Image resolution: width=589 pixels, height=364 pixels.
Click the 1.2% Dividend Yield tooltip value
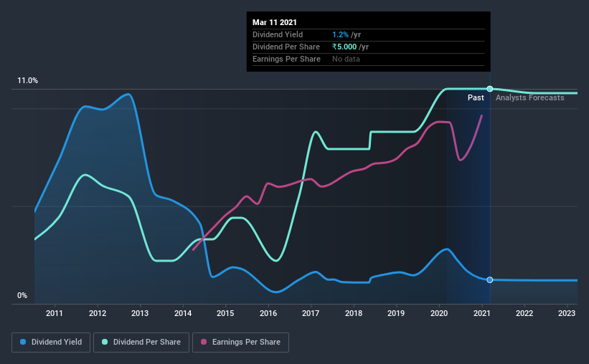coord(340,34)
